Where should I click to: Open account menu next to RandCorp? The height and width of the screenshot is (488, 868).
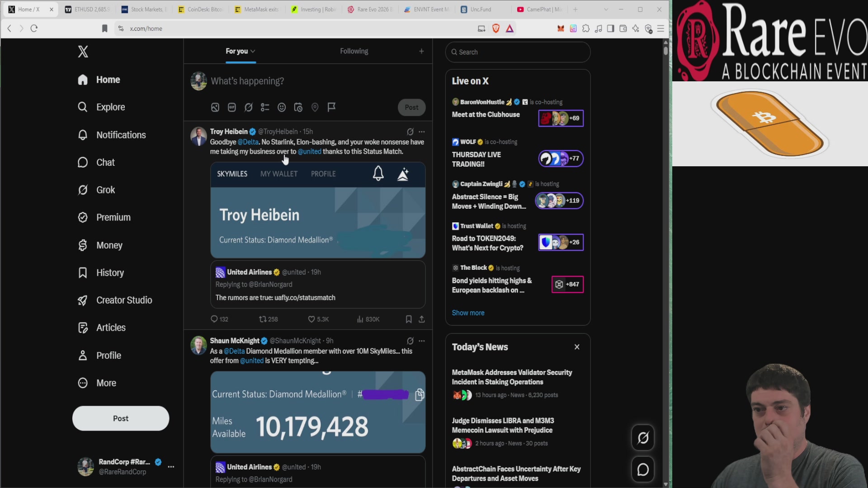coord(171,467)
